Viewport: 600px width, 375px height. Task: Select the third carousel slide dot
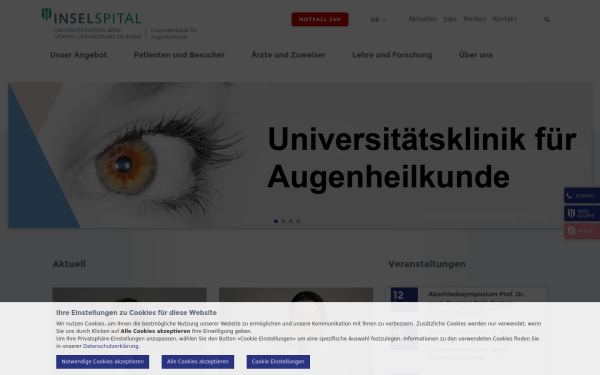(291, 221)
